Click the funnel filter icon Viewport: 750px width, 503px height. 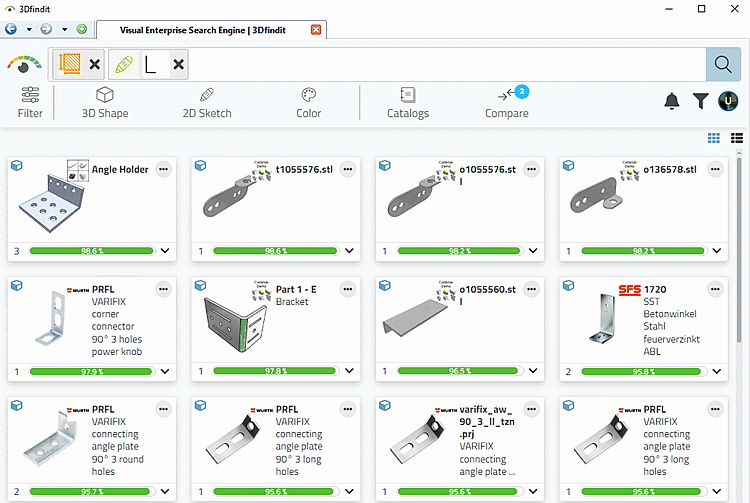point(700,101)
